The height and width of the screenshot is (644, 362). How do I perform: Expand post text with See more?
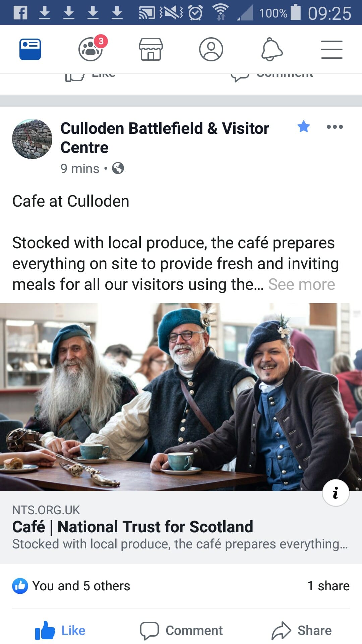(x=302, y=284)
